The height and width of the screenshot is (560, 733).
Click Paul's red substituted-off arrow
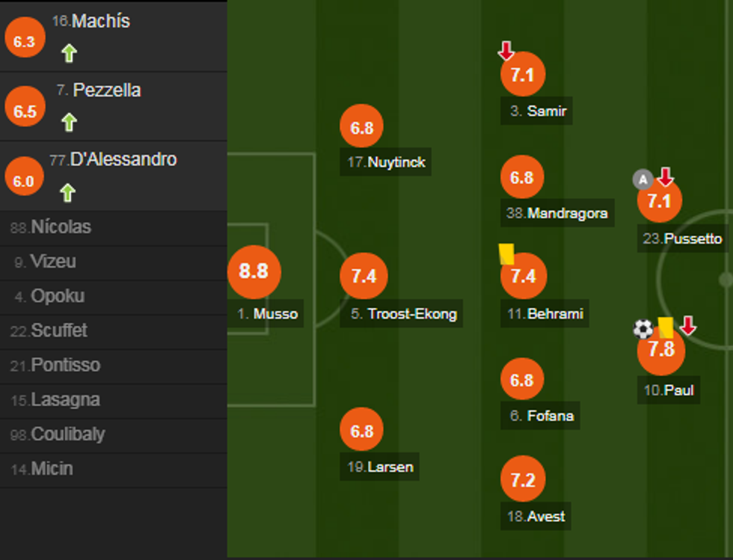(x=688, y=326)
